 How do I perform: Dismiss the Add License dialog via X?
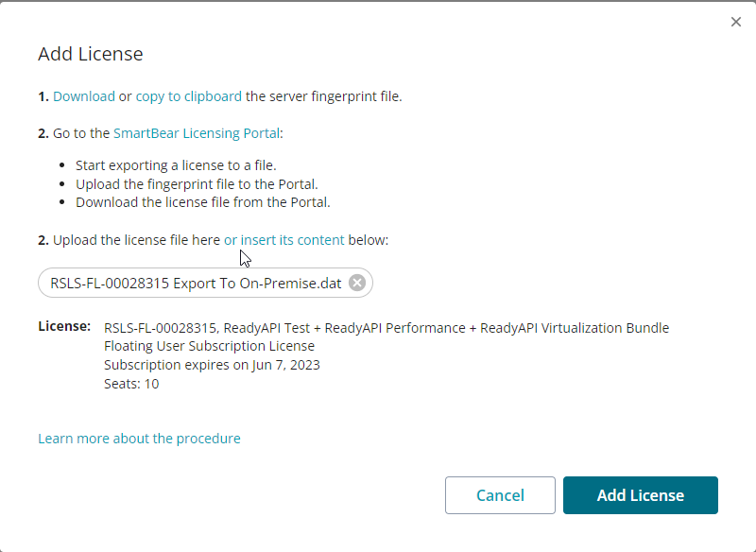[x=735, y=21]
